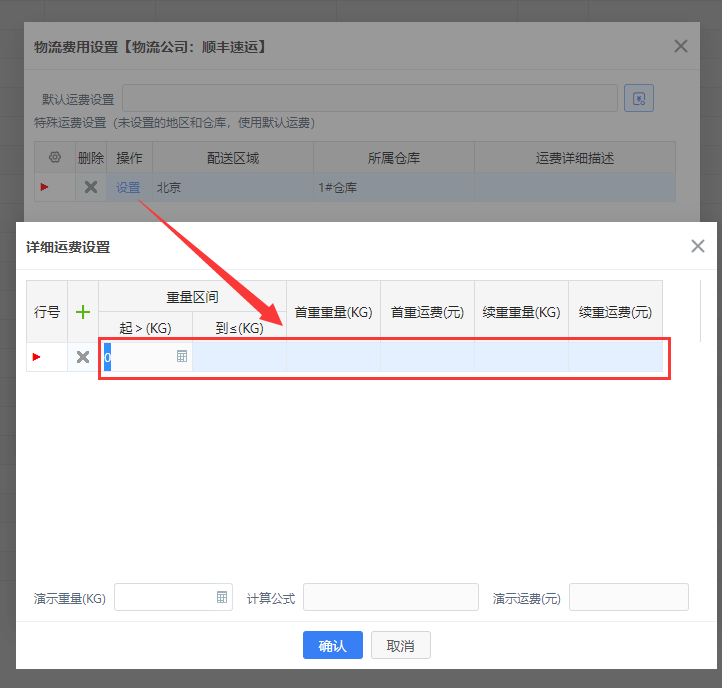Delete the weight row with X icon
722x688 pixels.
[x=83, y=357]
